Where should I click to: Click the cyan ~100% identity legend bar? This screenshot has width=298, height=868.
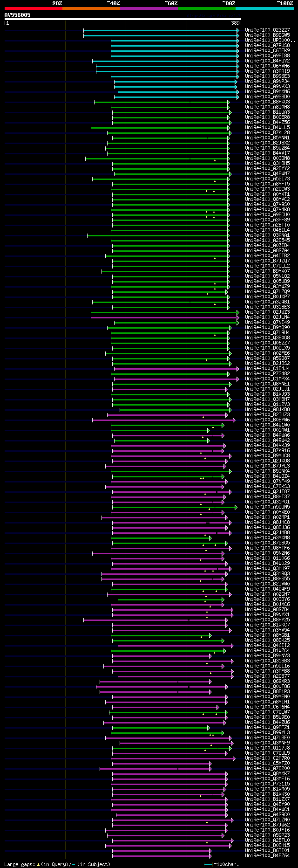click(x=264, y=8)
